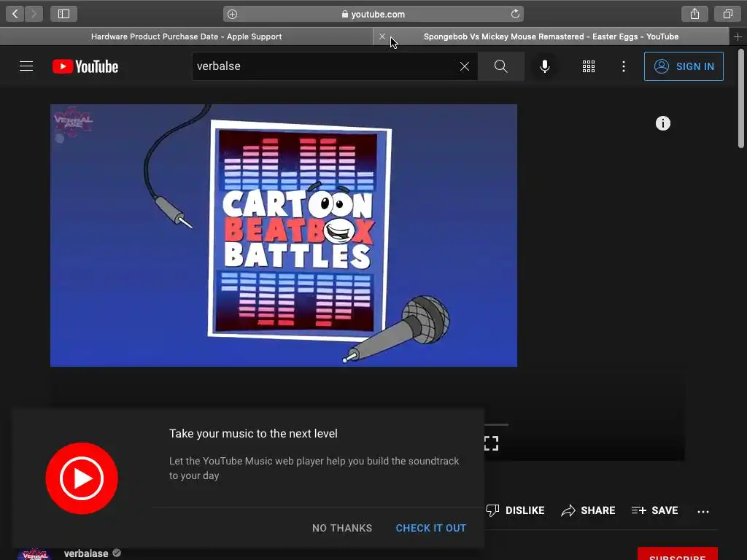
Task: Clear the search query with the X
Action: click(465, 66)
